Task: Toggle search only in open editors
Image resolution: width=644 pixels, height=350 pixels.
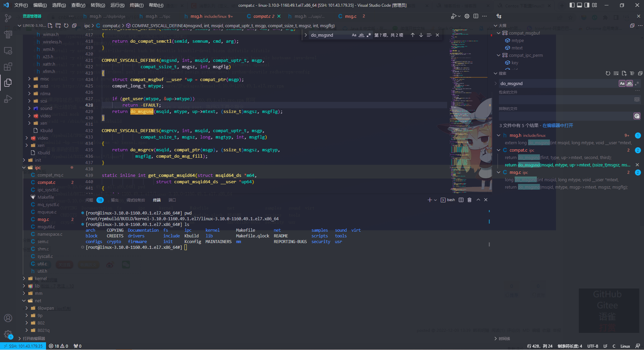Action: (x=637, y=100)
